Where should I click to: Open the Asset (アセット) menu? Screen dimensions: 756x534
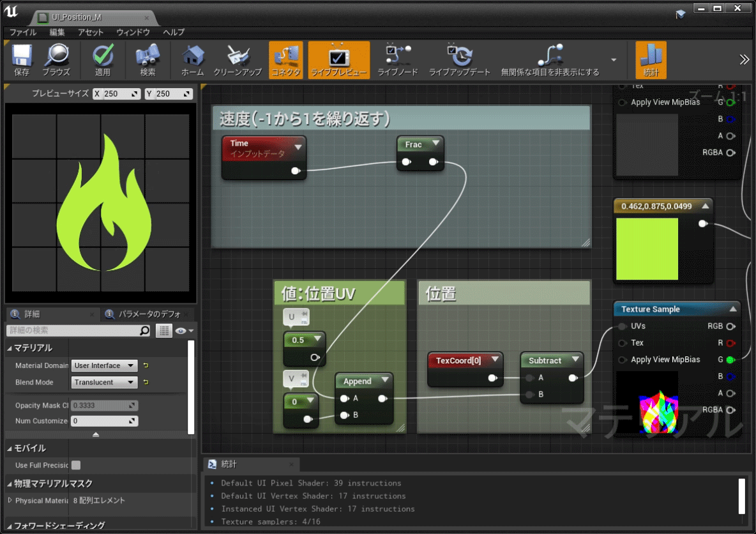[x=91, y=33]
